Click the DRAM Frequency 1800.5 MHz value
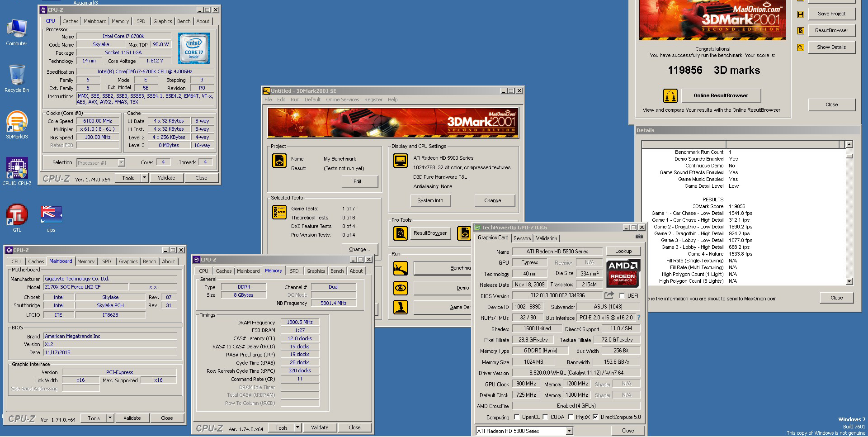Screen dimensions: 868x437 300,322
